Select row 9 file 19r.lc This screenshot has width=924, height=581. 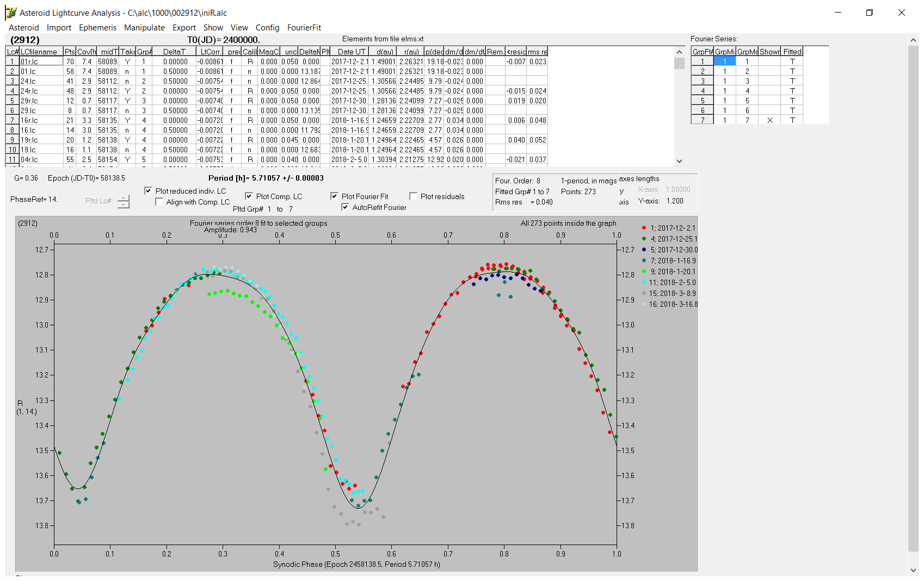[41, 140]
